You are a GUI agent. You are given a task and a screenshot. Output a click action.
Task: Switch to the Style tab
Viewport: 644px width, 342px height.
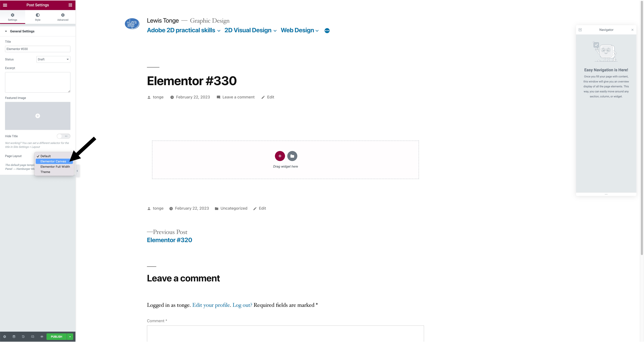pos(37,17)
